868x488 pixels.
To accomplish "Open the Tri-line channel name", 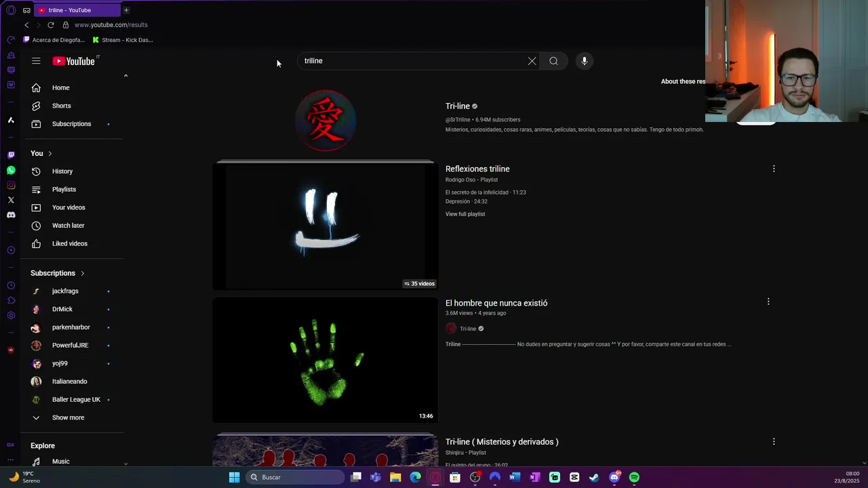I will click(458, 106).
